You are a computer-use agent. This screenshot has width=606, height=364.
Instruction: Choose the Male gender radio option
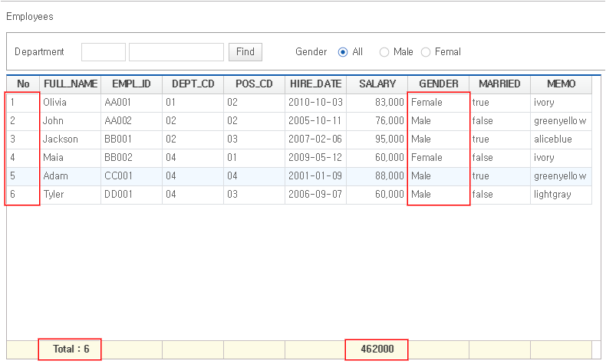pyautogui.click(x=384, y=52)
